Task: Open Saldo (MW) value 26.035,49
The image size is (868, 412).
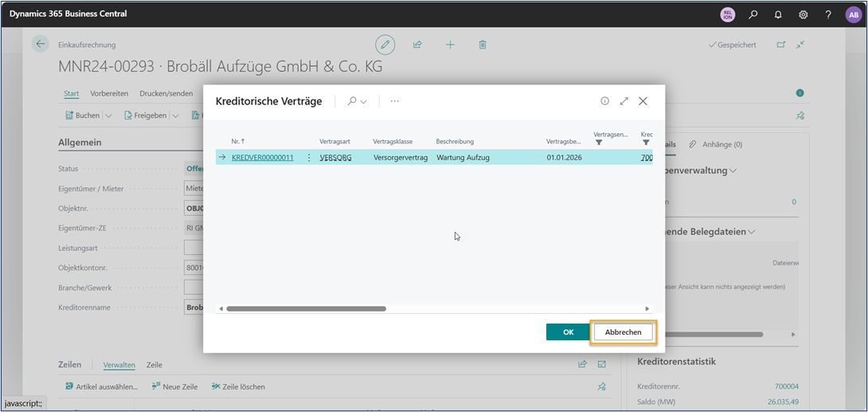Action: coord(784,402)
